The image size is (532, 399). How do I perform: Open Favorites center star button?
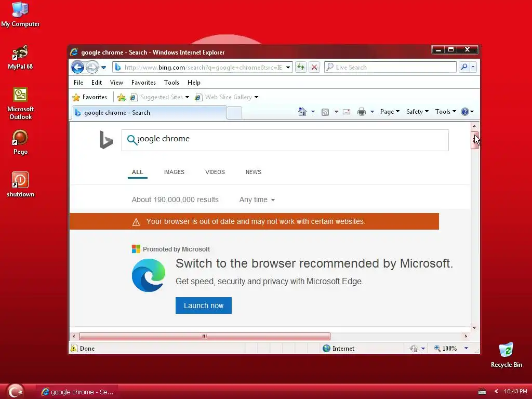click(89, 97)
